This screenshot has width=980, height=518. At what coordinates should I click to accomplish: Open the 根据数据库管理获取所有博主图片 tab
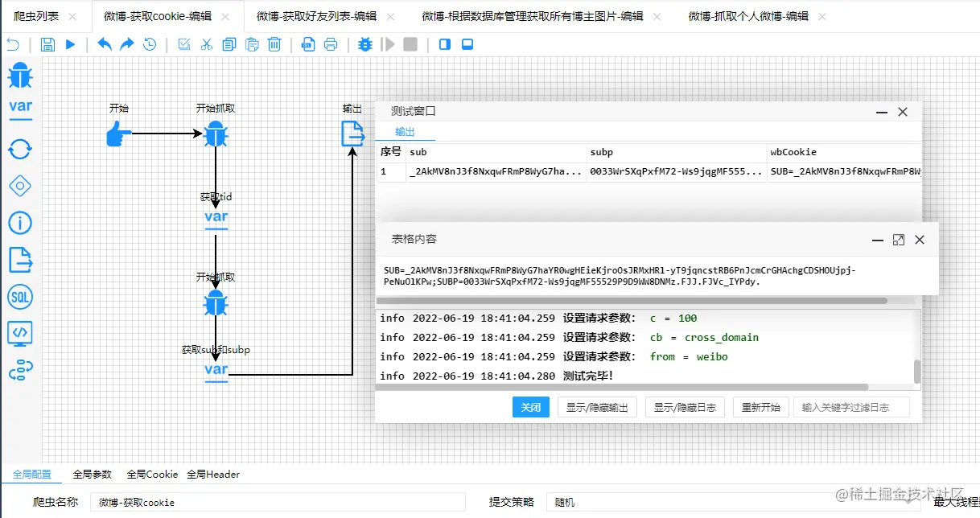(531, 16)
